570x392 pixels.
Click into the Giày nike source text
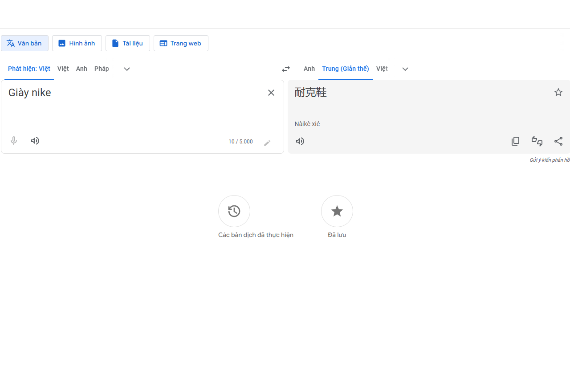(30, 93)
